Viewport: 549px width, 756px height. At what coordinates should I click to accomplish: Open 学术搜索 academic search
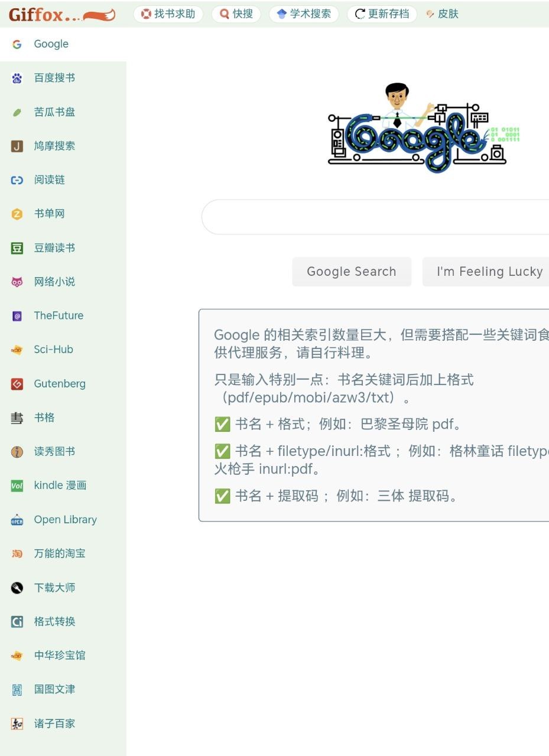[304, 14]
